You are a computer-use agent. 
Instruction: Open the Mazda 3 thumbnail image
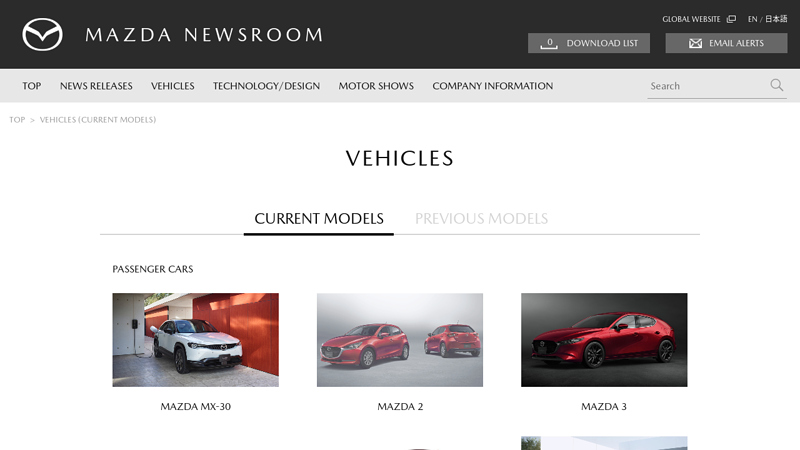[604, 340]
